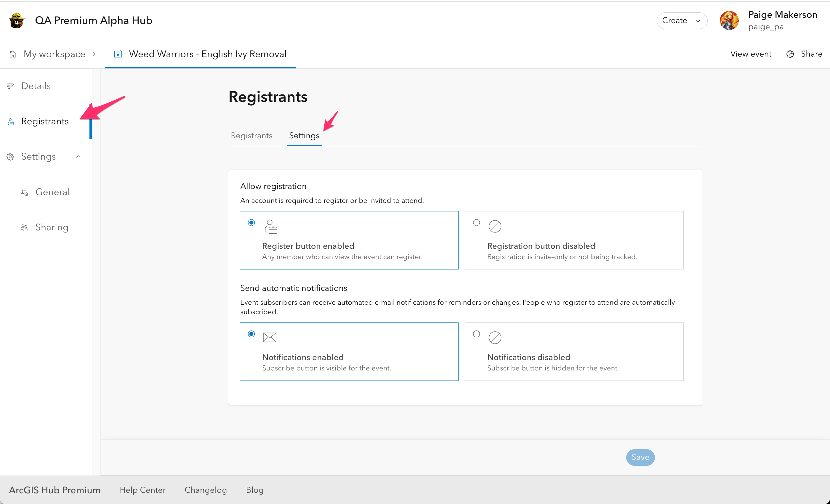
Task: Open the Create dropdown menu
Action: coord(682,20)
